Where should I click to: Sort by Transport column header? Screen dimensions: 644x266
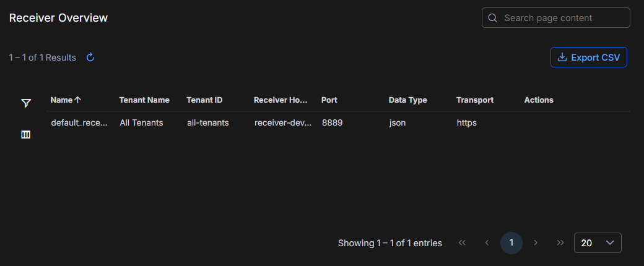click(475, 100)
